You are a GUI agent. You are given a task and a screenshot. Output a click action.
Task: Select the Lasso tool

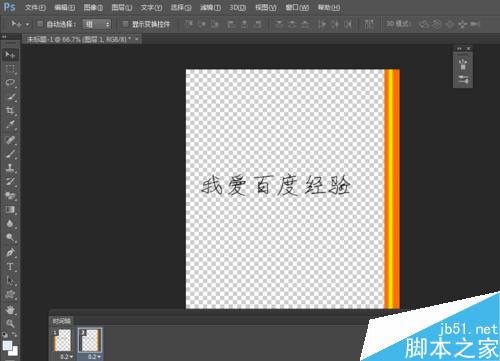coord(10,83)
